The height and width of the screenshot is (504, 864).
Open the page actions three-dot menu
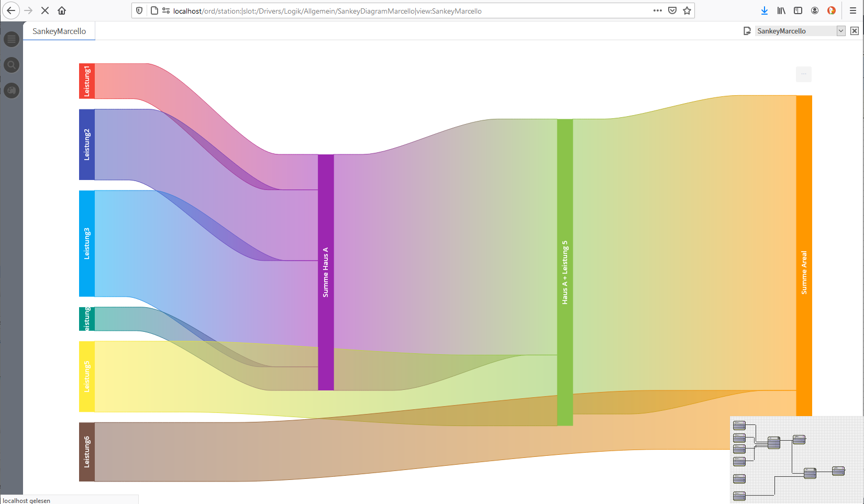point(658,10)
